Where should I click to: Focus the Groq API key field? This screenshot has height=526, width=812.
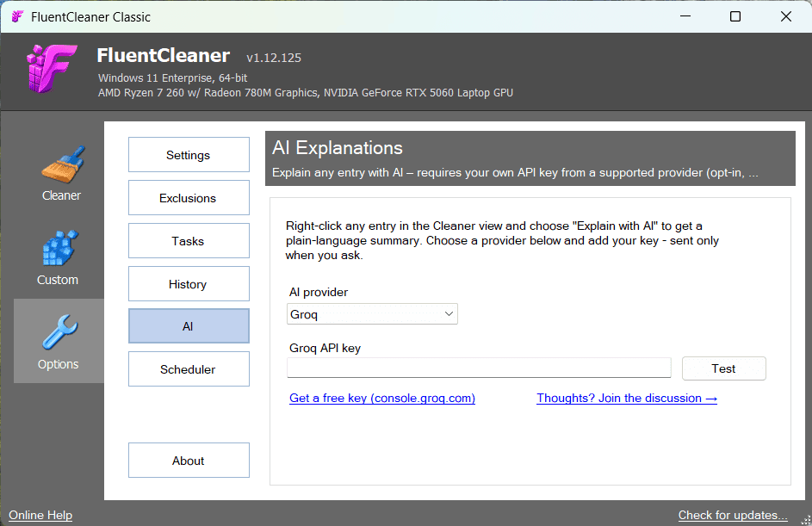[x=479, y=368]
